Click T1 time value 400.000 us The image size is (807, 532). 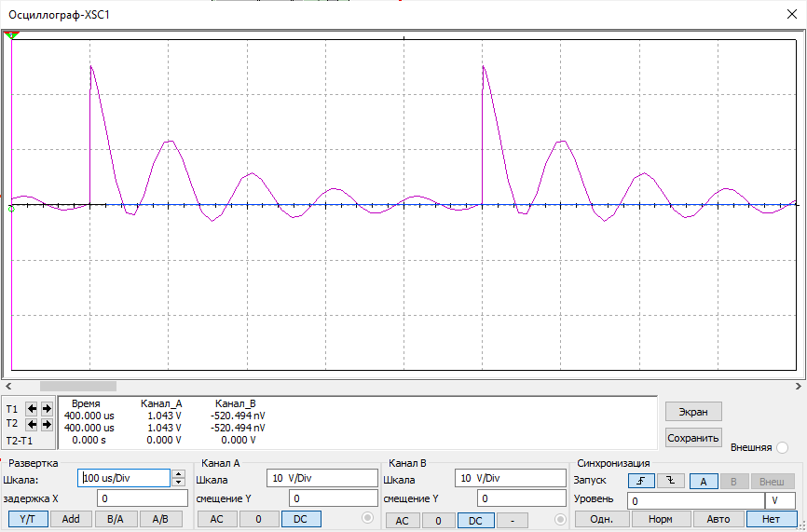coord(89,416)
